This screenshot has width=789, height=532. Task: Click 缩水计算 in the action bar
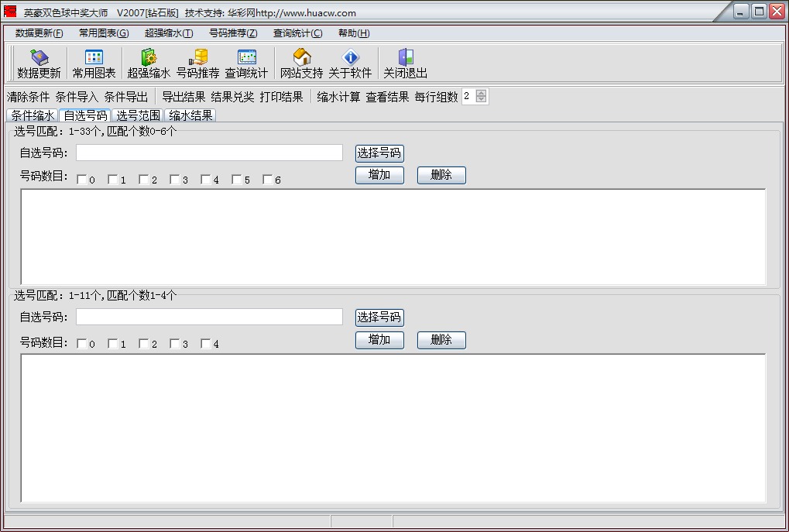[338, 97]
